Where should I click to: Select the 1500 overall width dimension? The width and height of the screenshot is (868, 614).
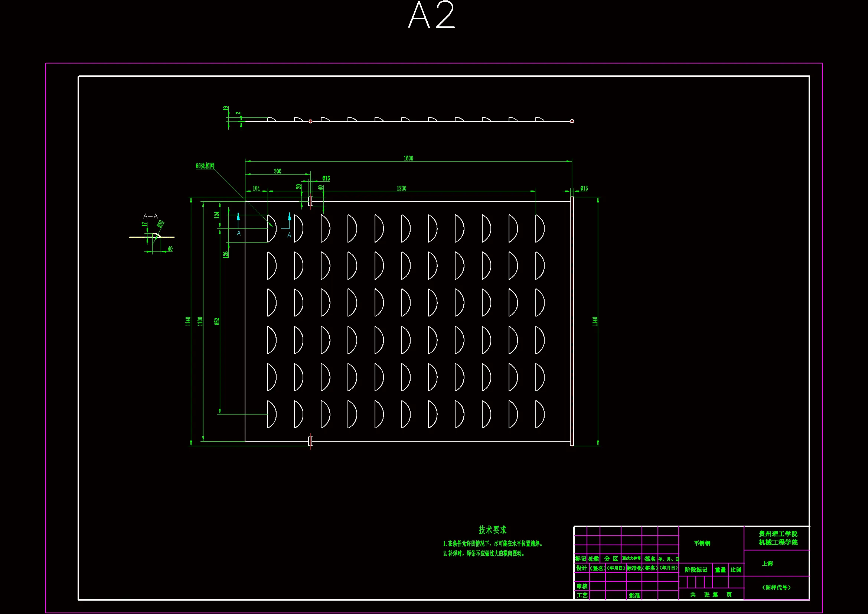[408, 158]
